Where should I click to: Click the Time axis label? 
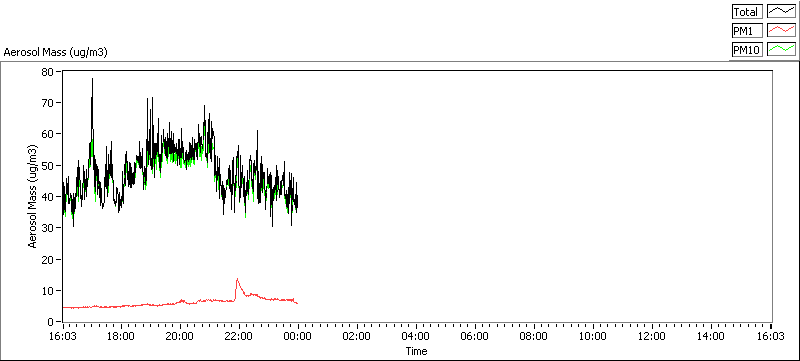click(x=416, y=351)
